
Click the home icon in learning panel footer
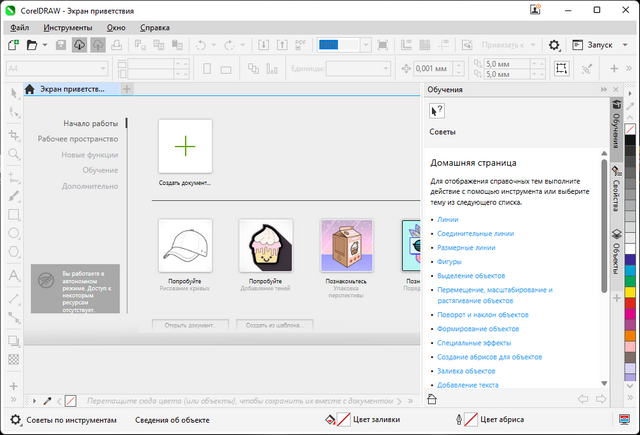click(432, 399)
